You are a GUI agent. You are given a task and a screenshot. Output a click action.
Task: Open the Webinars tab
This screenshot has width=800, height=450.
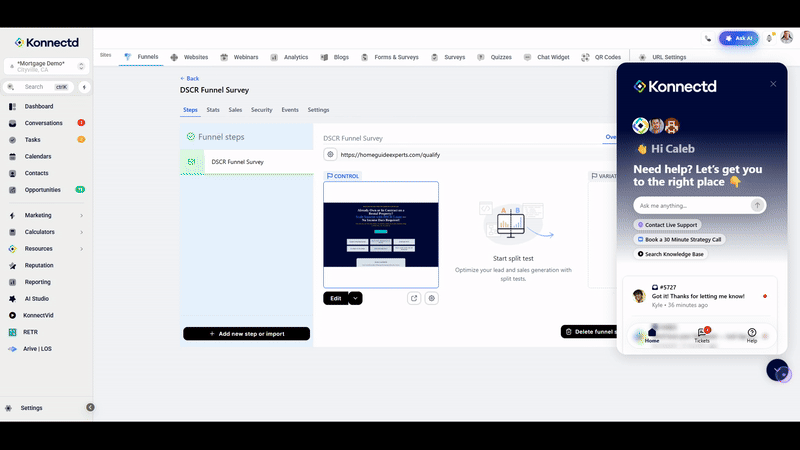coord(239,57)
